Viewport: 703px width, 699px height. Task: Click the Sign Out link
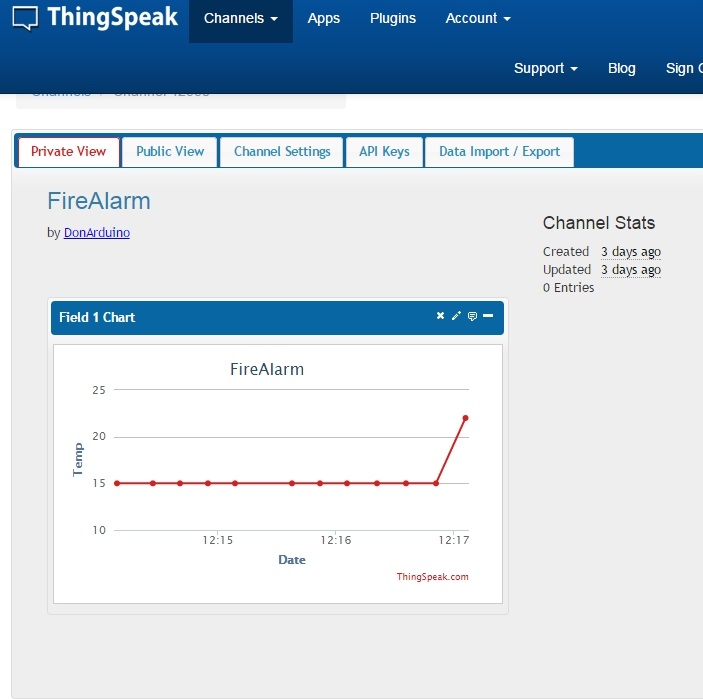click(x=684, y=68)
